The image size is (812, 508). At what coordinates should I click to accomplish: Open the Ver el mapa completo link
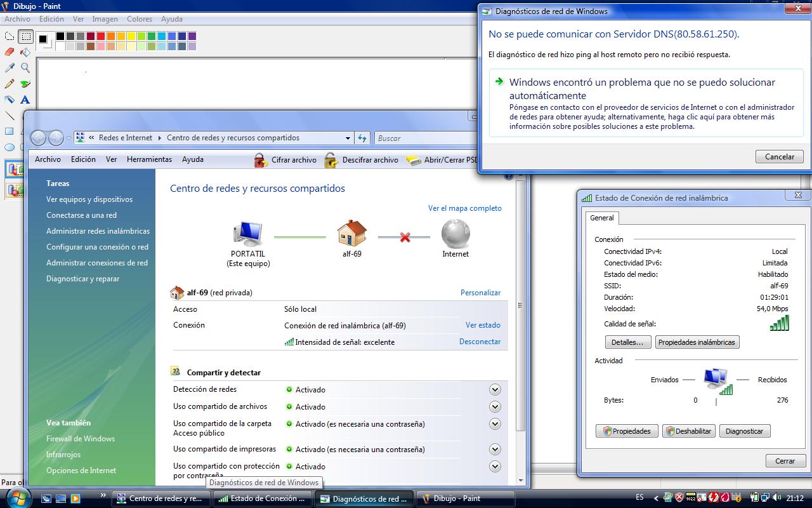point(464,208)
